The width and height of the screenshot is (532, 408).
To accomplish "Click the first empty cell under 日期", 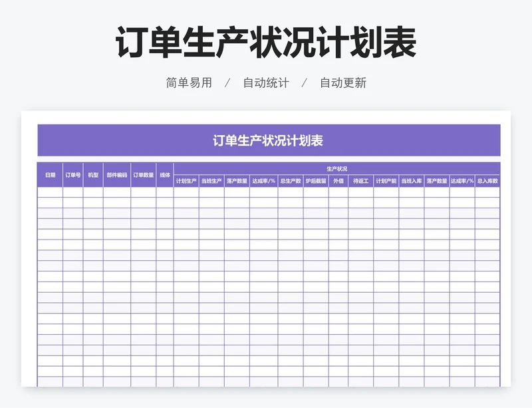I will (51, 192).
